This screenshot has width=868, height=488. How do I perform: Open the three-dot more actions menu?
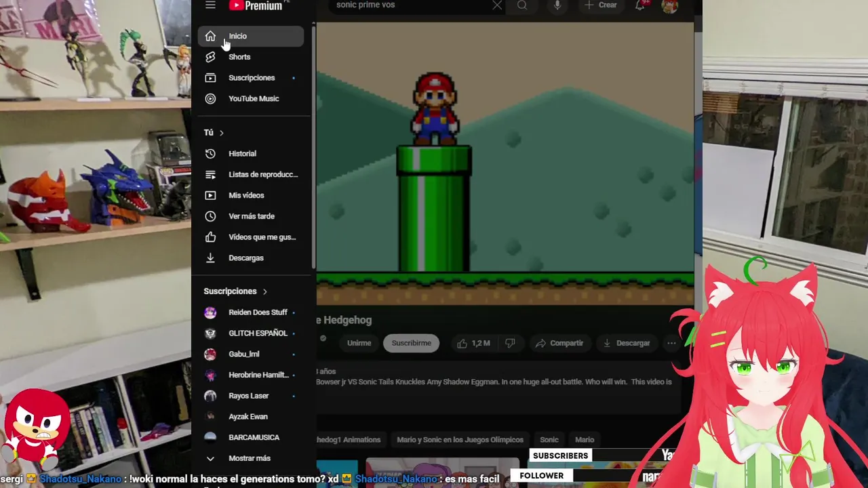pos(671,344)
